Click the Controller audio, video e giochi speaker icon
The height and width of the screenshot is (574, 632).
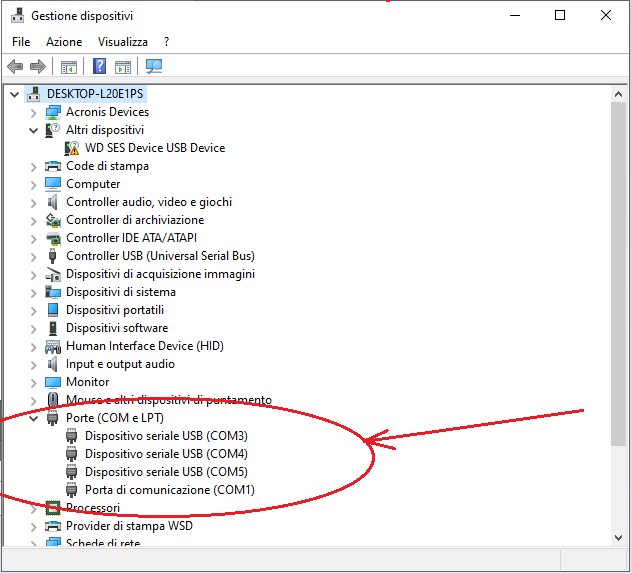[52, 202]
